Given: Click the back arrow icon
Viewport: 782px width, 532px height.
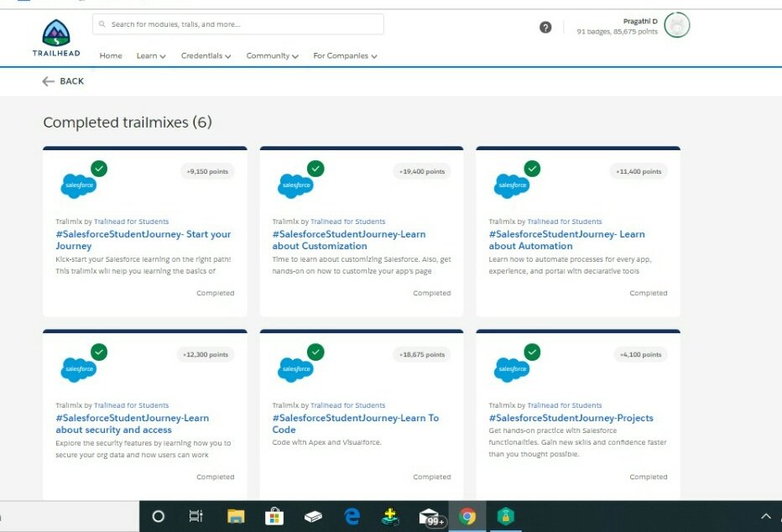Looking at the screenshot, I should tap(49, 81).
